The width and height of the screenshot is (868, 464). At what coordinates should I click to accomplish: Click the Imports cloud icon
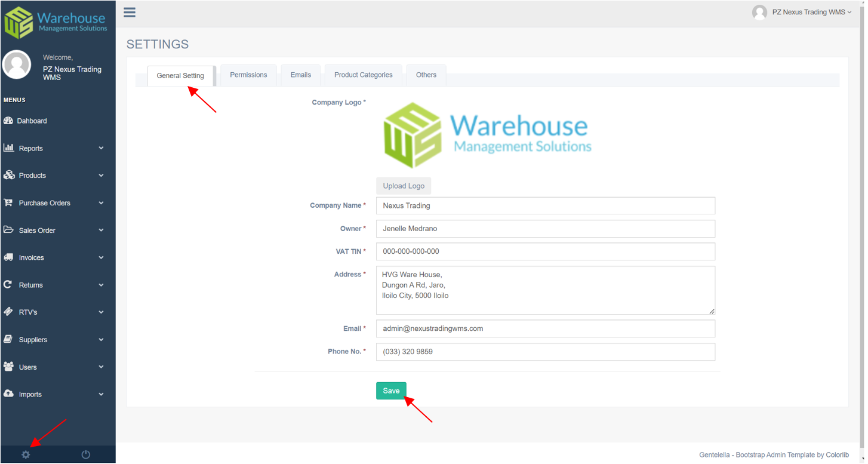10,394
